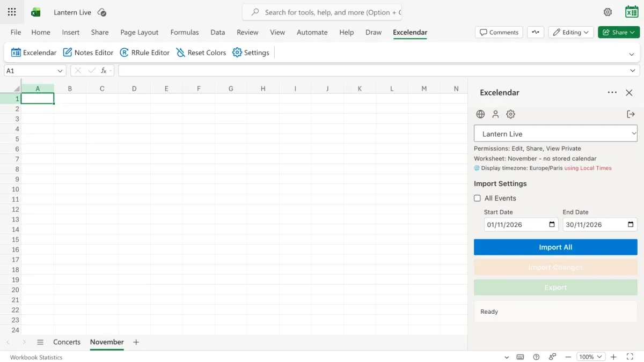
Task: Open the Excelendar toolbar button
Action: pos(34,53)
